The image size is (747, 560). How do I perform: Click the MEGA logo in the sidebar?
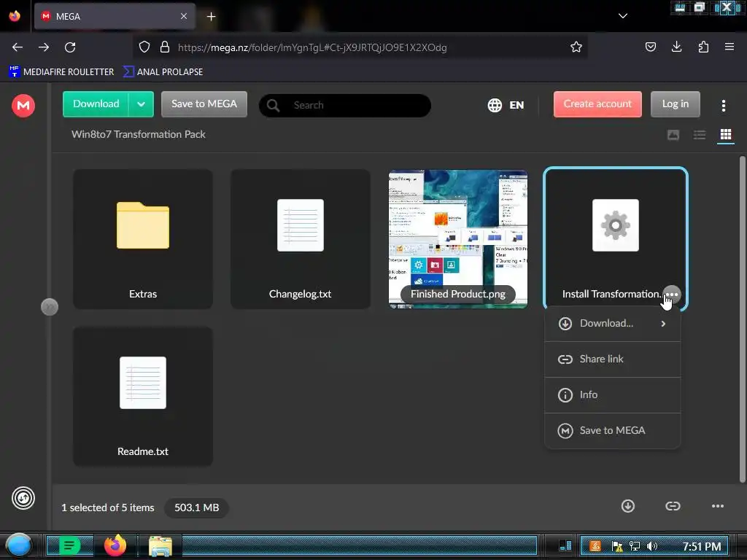[x=23, y=105]
